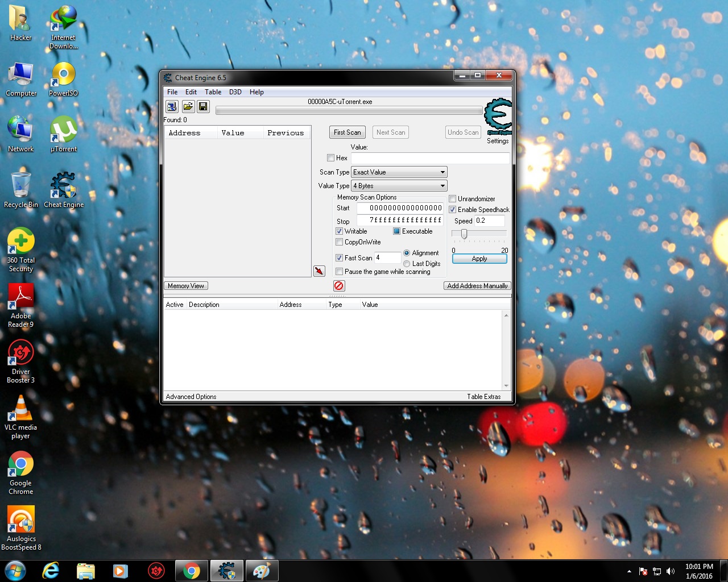
Task: Select the Last Digits radio button
Action: point(407,264)
